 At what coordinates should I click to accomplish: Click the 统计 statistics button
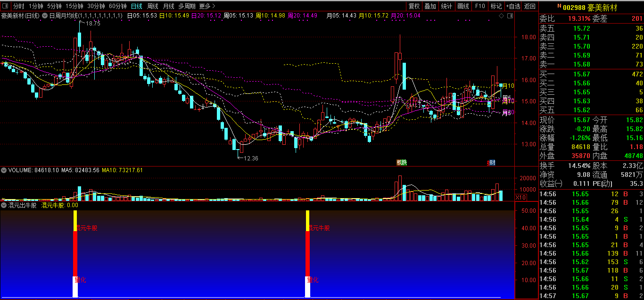pyautogui.click(x=446, y=6)
